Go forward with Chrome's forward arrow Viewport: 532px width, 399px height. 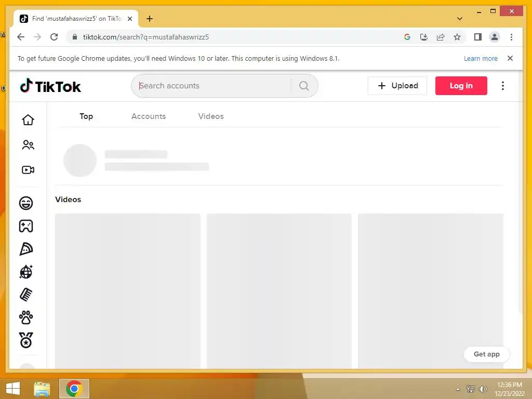point(37,37)
